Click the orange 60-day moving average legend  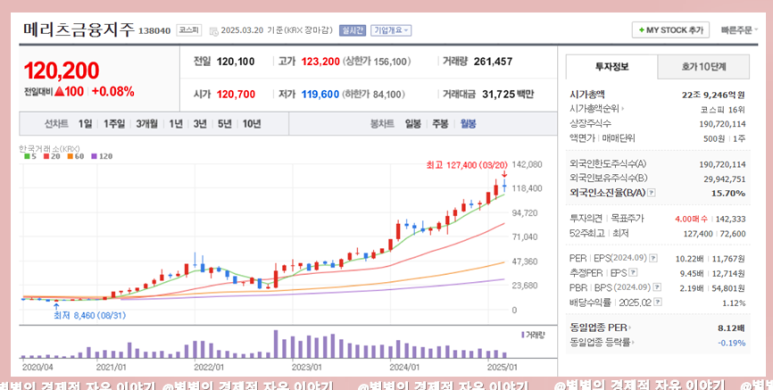(75, 156)
